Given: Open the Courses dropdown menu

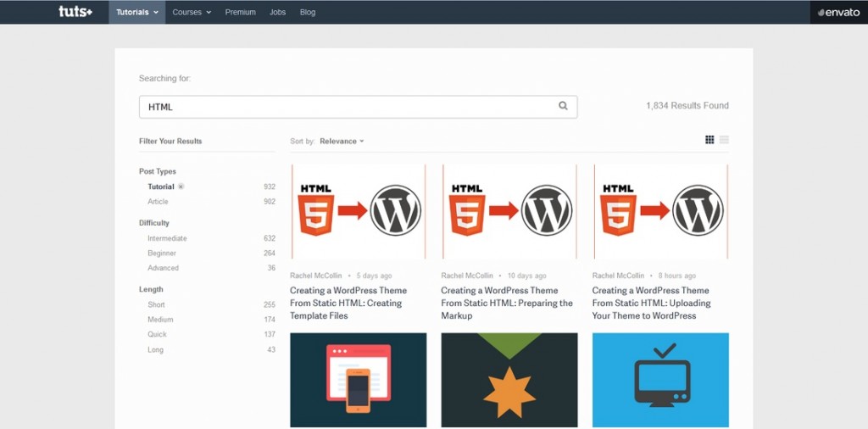Looking at the screenshot, I should tap(192, 12).
